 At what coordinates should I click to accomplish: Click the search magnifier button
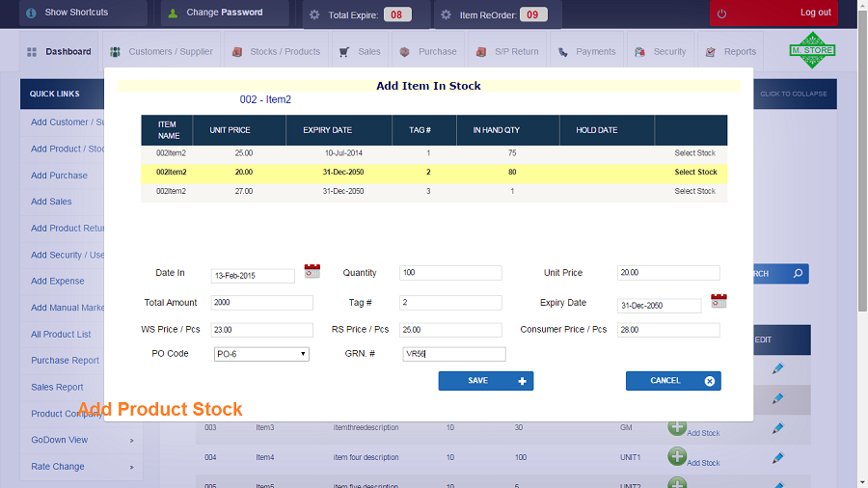coord(798,273)
